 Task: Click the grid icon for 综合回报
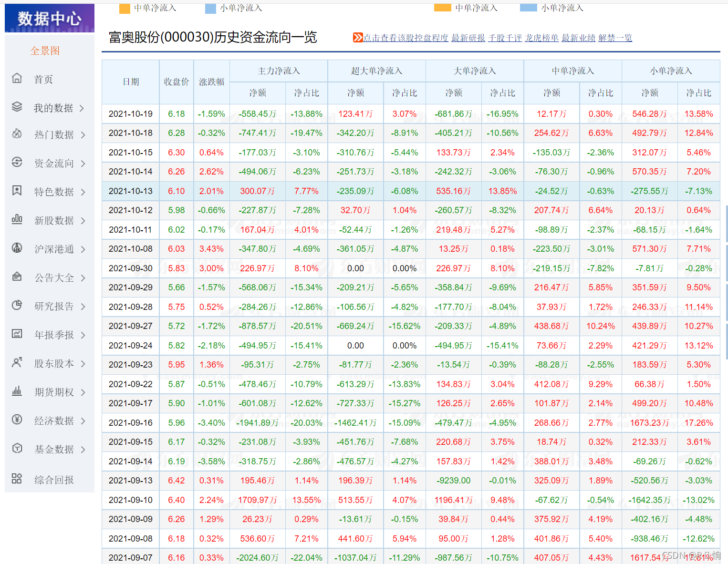17,479
